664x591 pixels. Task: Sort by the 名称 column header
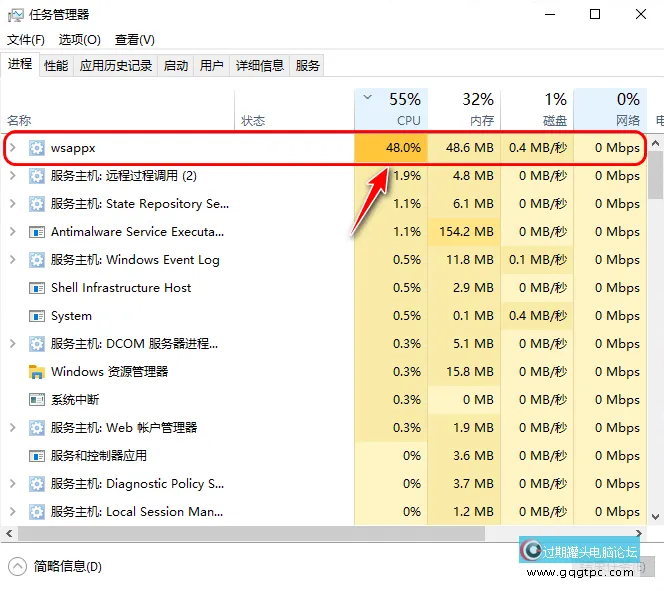[x=118, y=109]
